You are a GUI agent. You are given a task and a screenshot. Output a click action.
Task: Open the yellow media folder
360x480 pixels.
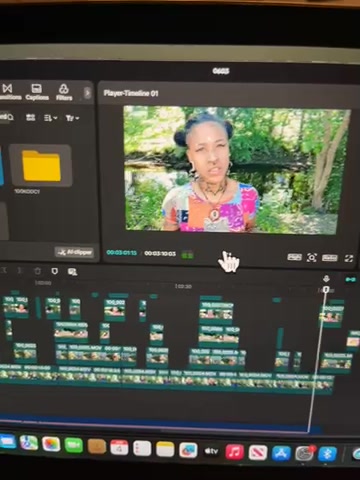coord(41,166)
